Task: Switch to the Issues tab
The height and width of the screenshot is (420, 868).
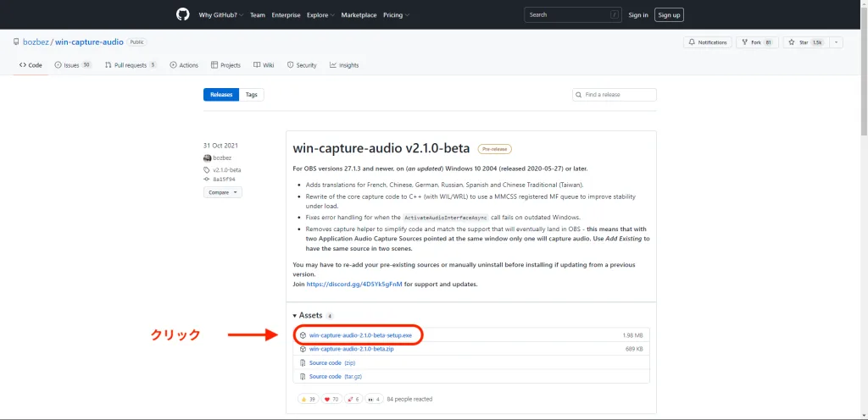Action: click(x=73, y=65)
